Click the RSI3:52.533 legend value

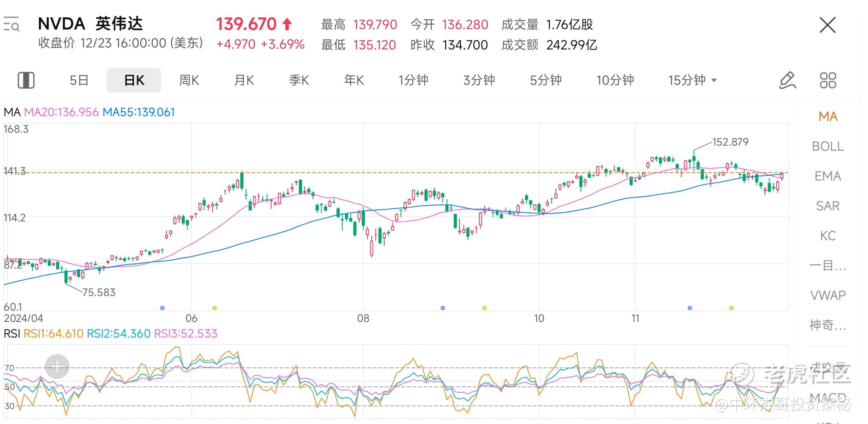[186, 334]
